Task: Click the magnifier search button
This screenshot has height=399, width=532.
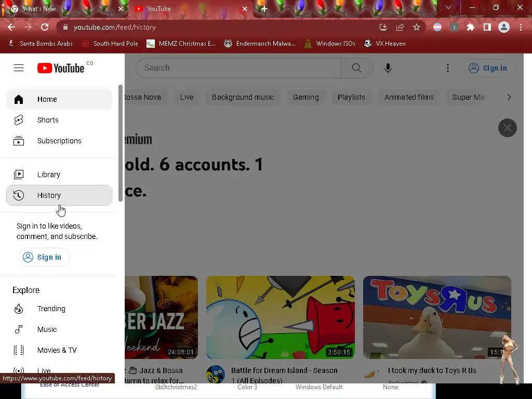Action: click(x=356, y=68)
